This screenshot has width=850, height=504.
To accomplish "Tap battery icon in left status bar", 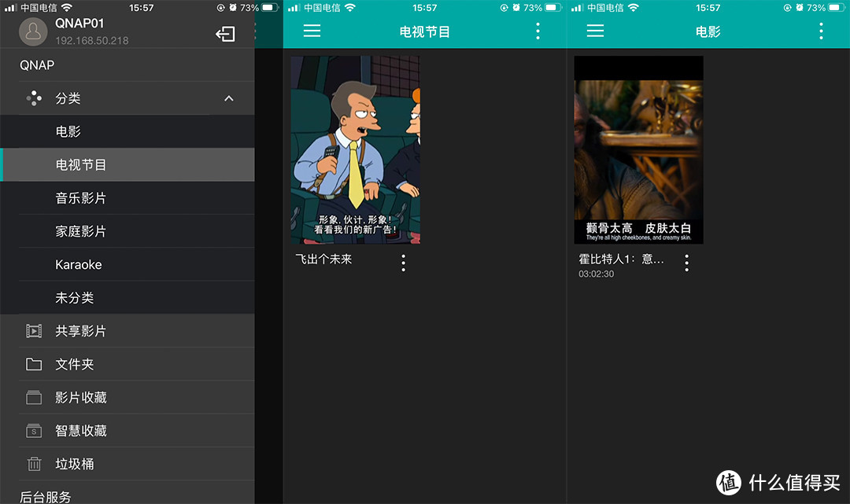I will pos(270,8).
